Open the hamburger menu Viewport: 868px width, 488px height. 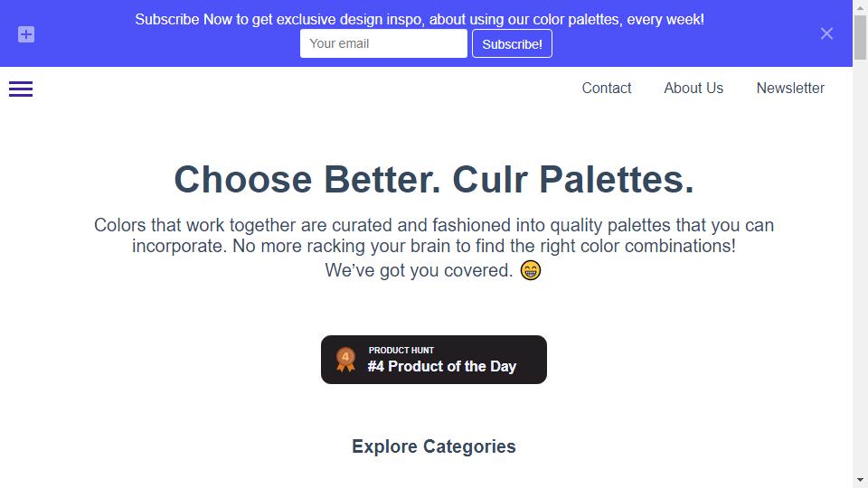pos(21,89)
